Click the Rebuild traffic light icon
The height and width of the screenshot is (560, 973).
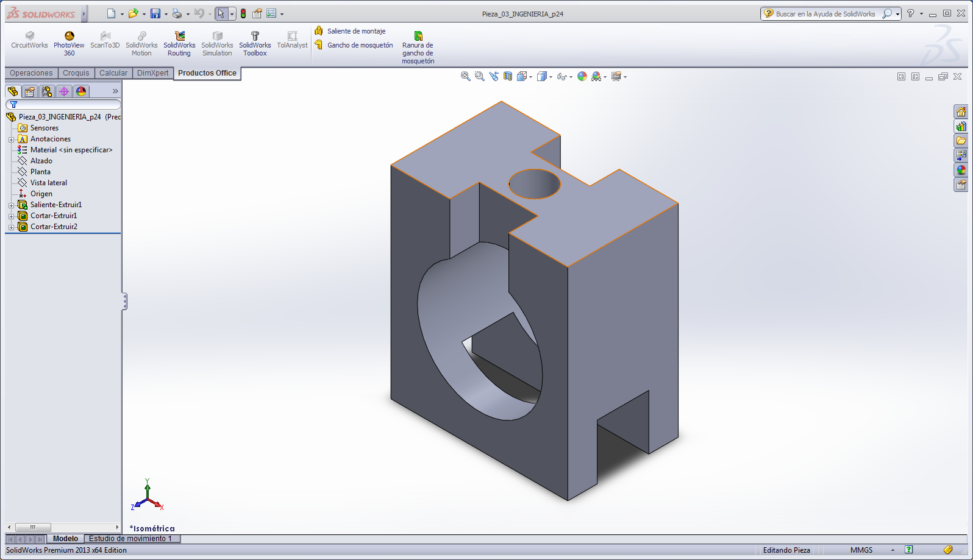[243, 13]
